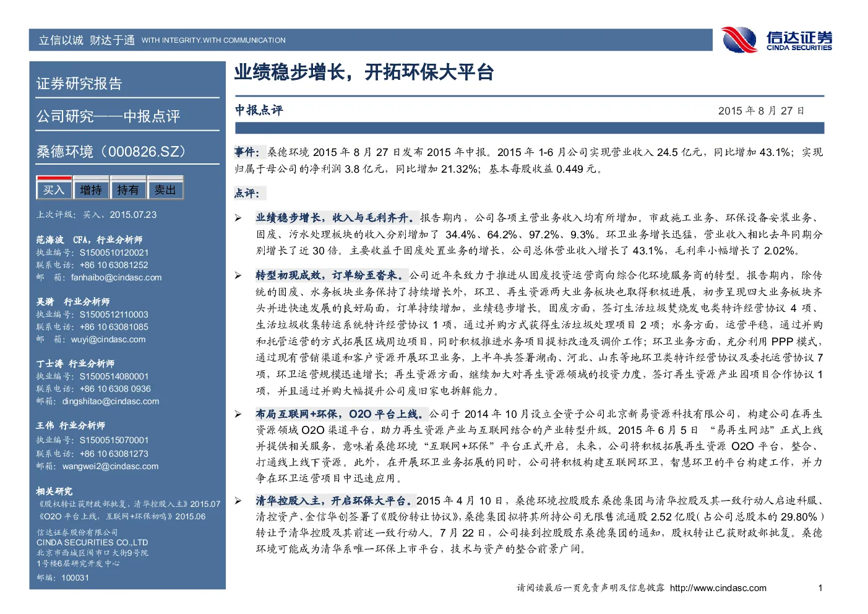Click the 证券研究报告 sidebar heading
This screenshot has height=614, width=868.
(x=79, y=84)
